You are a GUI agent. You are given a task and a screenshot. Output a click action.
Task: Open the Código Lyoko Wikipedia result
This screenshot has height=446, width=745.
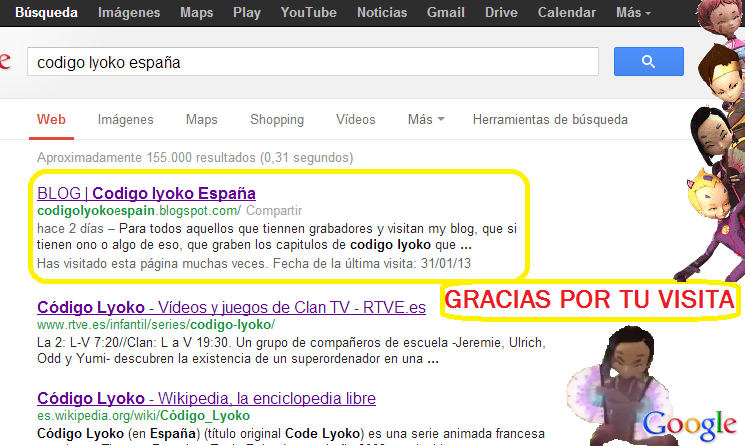click(206, 398)
